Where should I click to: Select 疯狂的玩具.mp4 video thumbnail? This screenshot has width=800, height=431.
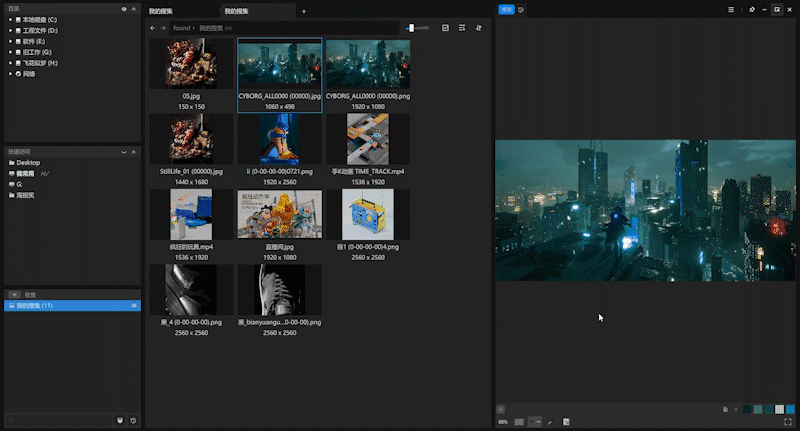coord(191,214)
